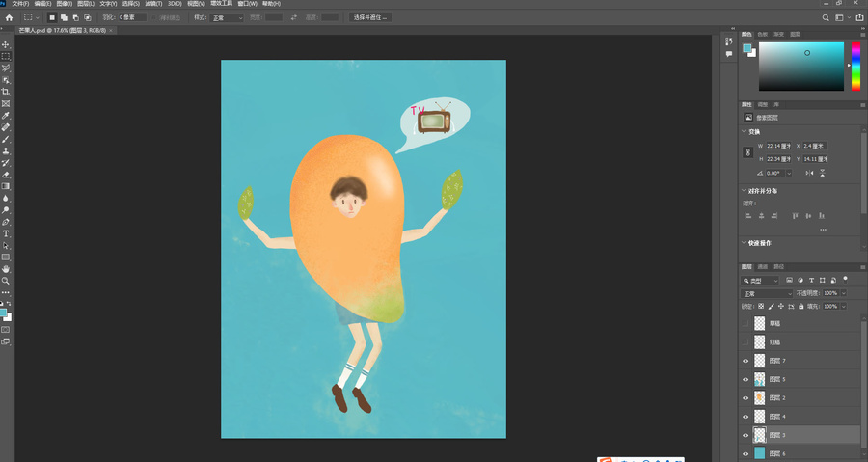The image size is (868, 462).
Task: Choose Subtract from Selection mode icon
Action: (75, 17)
